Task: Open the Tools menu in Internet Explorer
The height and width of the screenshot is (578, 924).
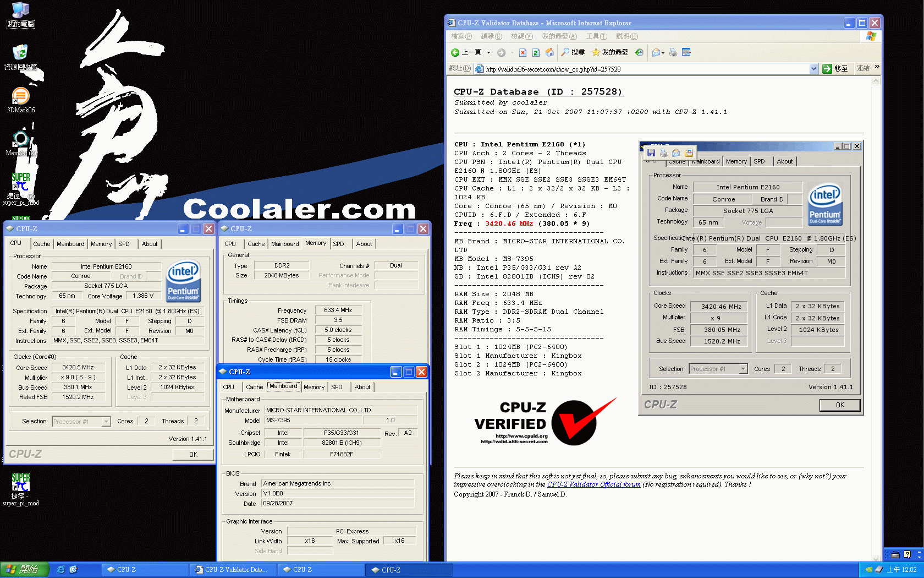Action: (x=596, y=36)
